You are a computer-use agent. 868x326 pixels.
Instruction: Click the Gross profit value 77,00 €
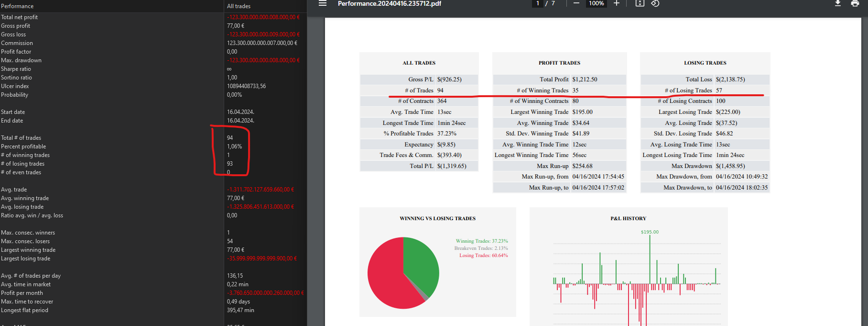pos(236,26)
